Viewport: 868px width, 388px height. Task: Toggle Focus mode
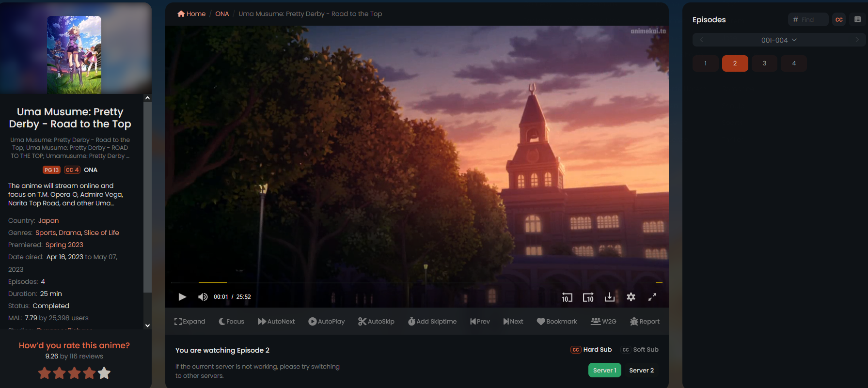pos(232,322)
